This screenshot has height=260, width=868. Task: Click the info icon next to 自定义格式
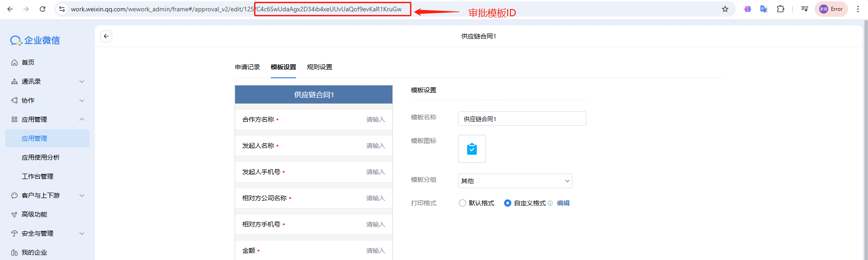point(550,203)
